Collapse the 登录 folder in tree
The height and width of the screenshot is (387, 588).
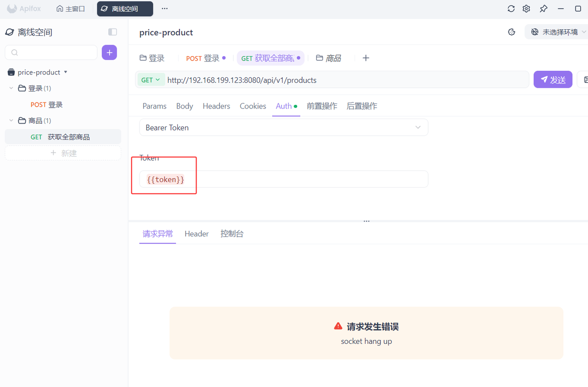click(11, 88)
